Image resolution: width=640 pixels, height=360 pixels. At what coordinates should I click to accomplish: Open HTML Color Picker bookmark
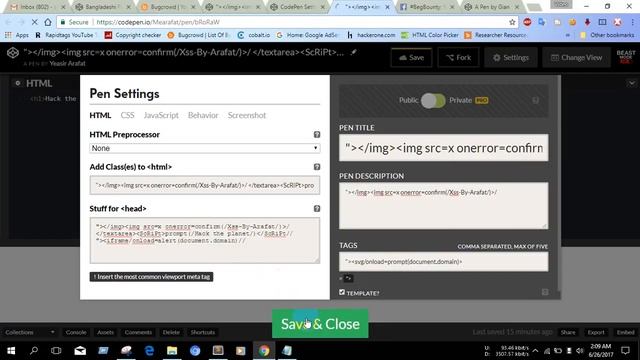tap(430, 35)
